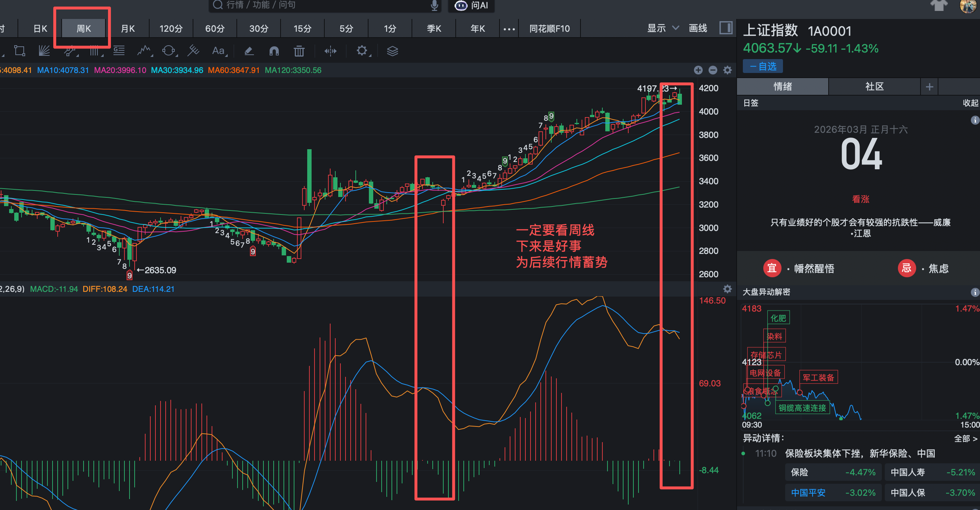Toggle the right side panel layout icon
This screenshot has width=980, height=510.
tap(725, 28)
